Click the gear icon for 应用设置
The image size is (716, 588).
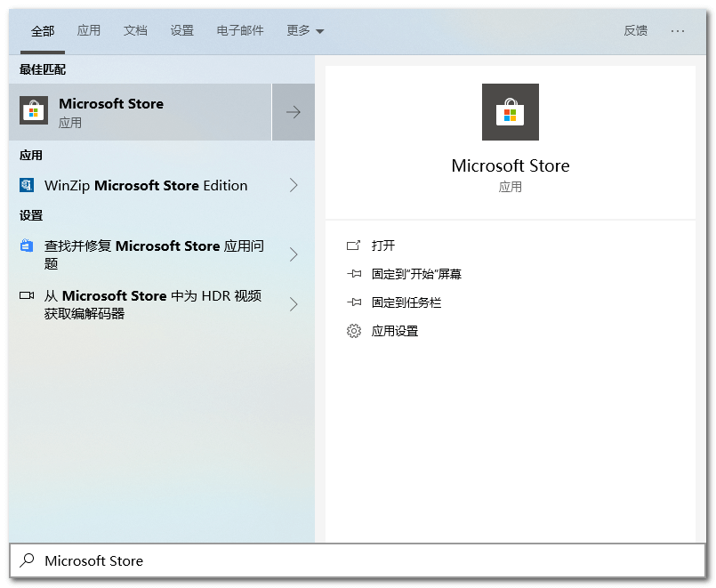354,331
